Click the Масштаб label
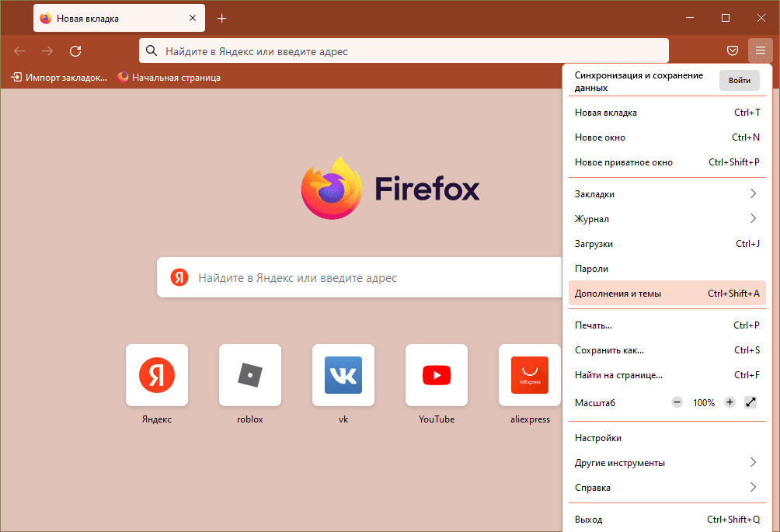Viewport: 780px width, 532px height. tap(595, 403)
